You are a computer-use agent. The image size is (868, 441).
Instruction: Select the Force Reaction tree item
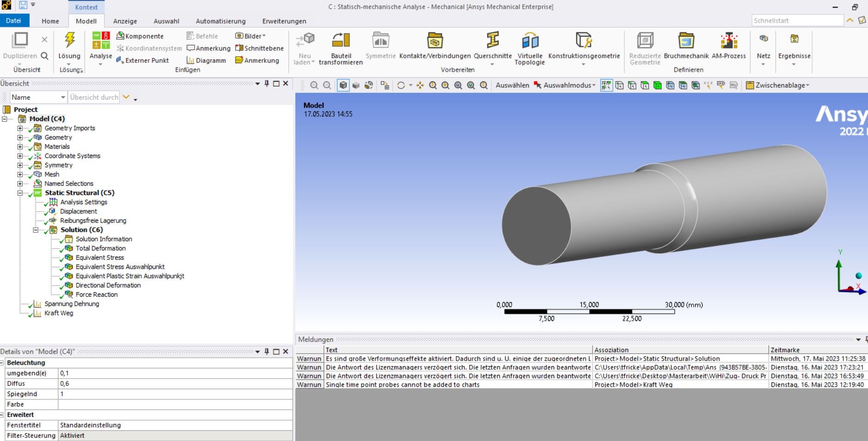(x=97, y=294)
